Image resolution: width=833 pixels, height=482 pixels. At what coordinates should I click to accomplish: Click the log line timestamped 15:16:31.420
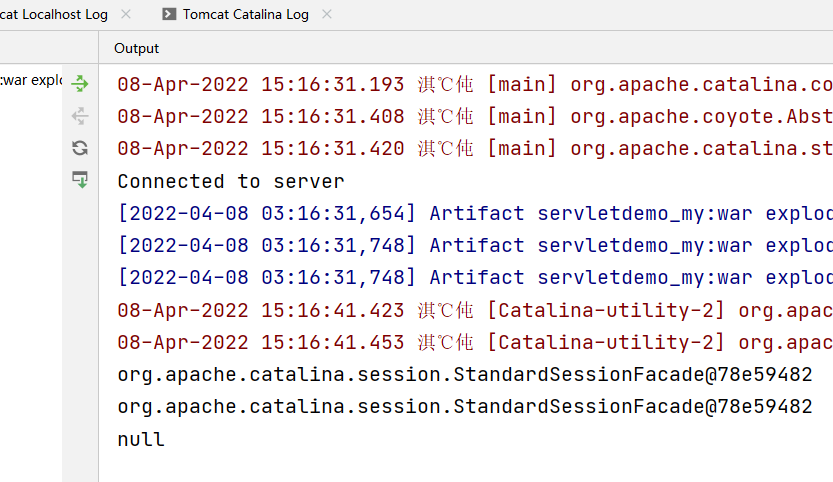pyautogui.click(x=475, y=149)
